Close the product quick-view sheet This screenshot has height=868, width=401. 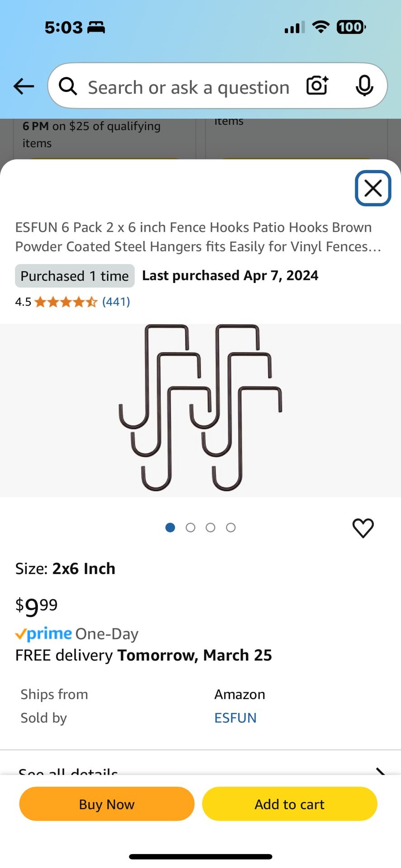373,188
